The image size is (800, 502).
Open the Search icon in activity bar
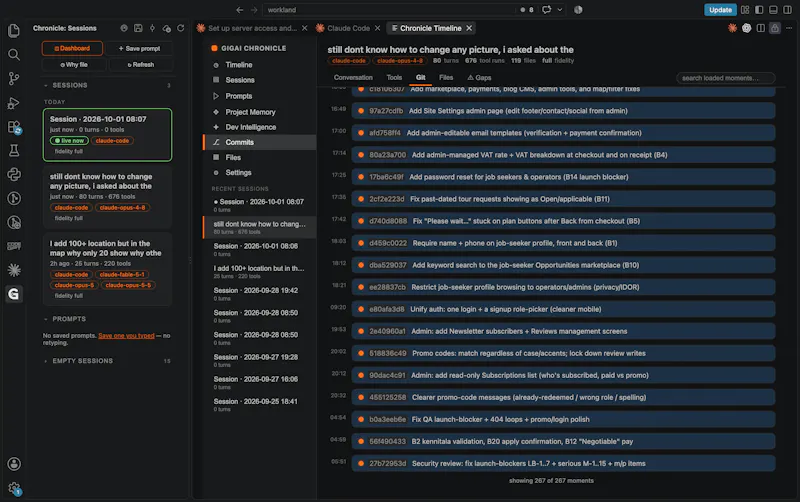pyautogui.click(x=14, y=55)
